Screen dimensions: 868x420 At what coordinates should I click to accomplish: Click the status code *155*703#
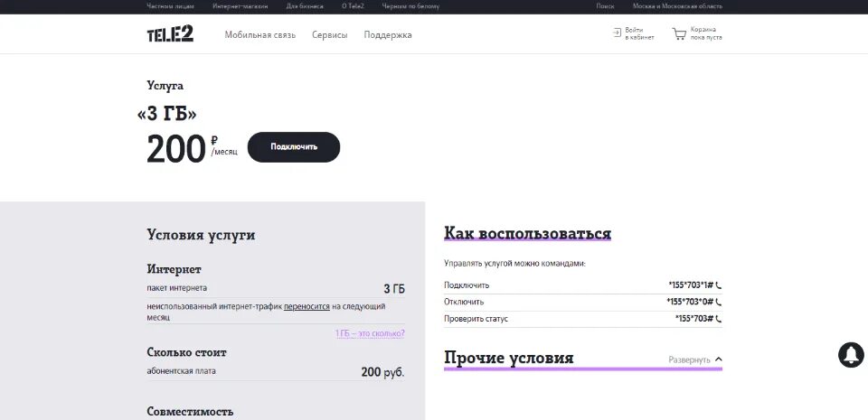694,319
